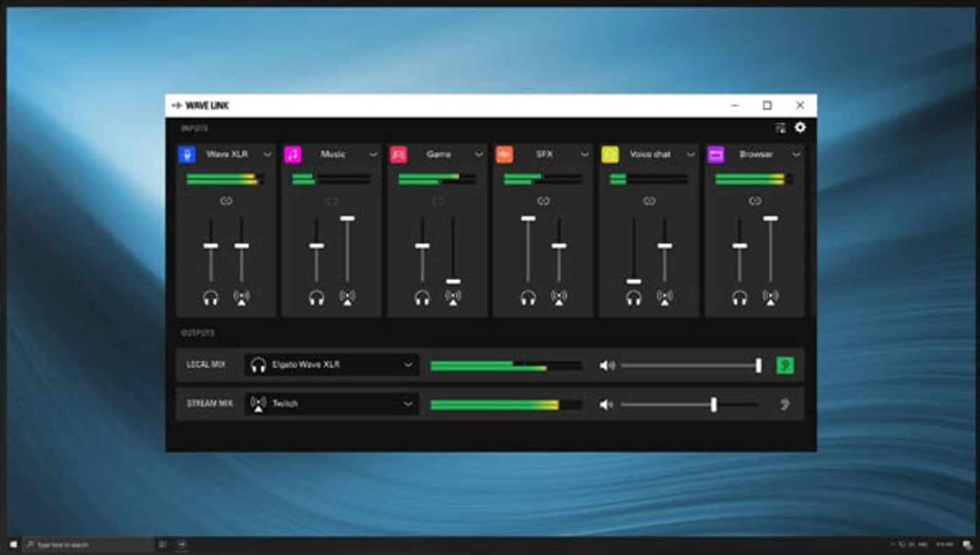Image resolution: width=980 pixels, height=555 pixels.
Task: Click the yellow Voice chat channel icon
Action: 610,155
